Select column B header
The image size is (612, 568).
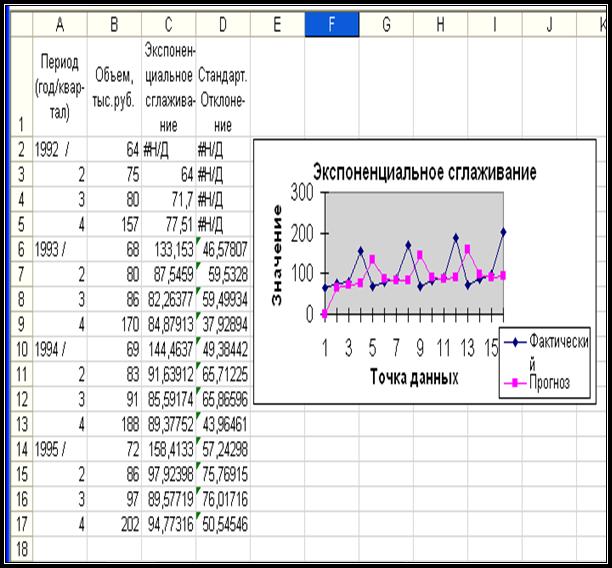pos(114,25)
